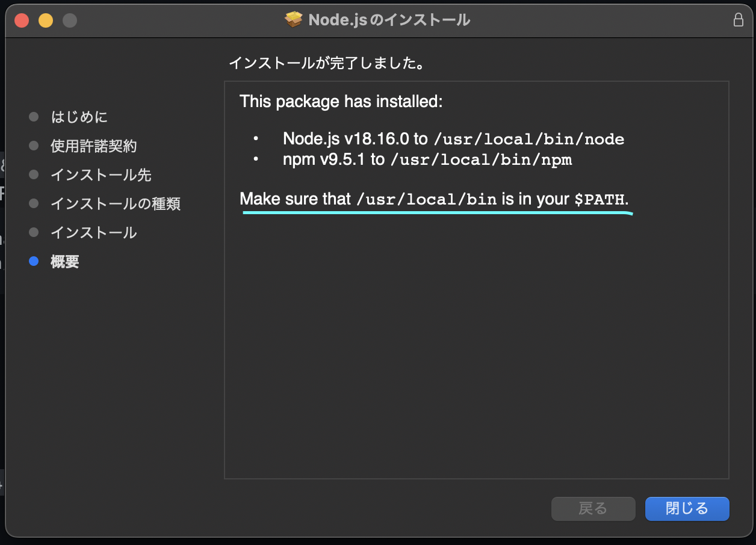Click the blue dot beside 概要
Screen dimensions: 756x545
pos(34,261)
